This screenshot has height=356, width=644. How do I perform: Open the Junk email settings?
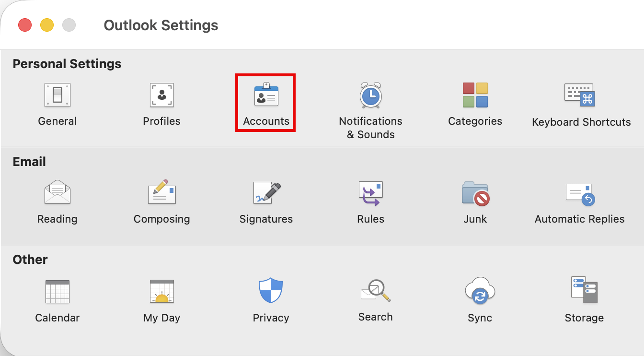pyautogui.click(x=475, y=201)
